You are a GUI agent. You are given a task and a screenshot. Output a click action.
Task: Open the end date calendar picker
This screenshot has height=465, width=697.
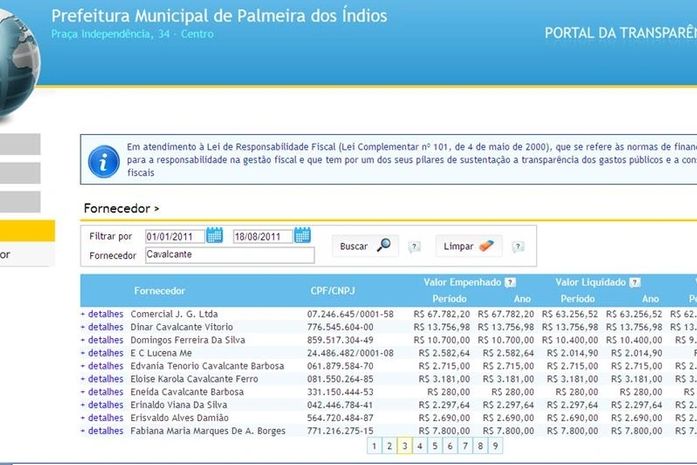click(303, 235)
